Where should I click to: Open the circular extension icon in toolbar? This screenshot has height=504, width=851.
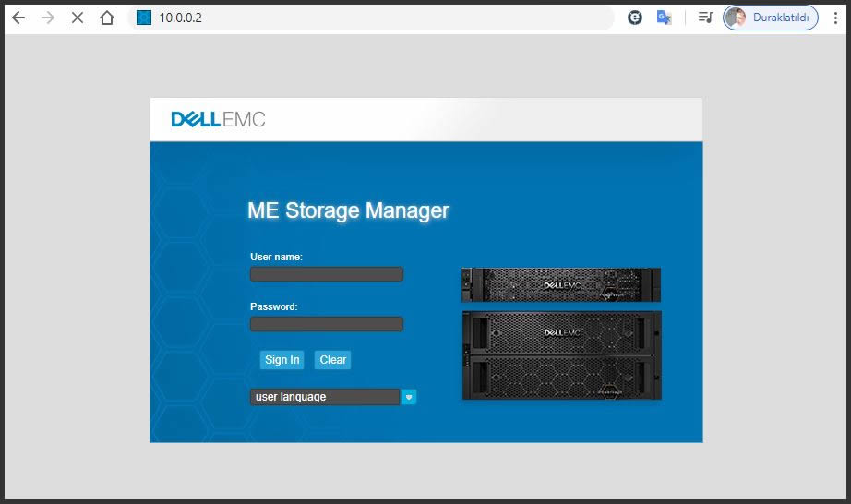634,18
